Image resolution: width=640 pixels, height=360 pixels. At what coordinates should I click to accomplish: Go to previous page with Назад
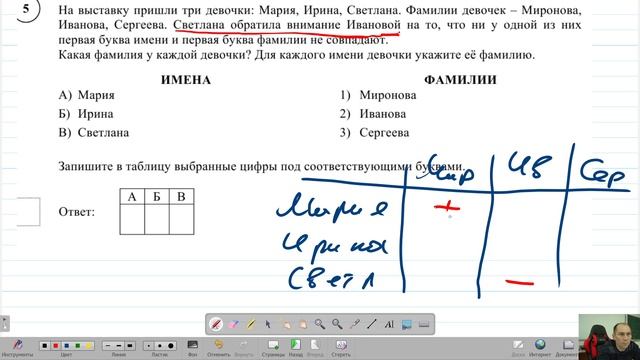tap(296, 348)
